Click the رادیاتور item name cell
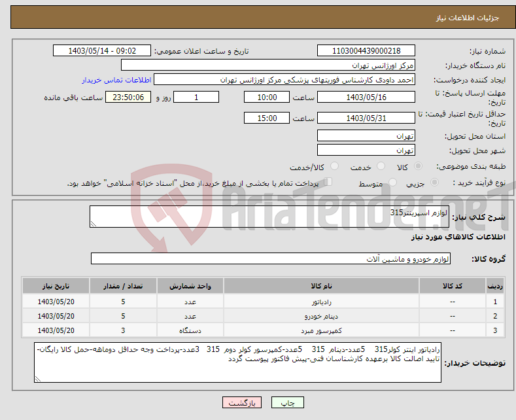Viewport: 516px width, 420px height. pyautogui.click(x=321, y=302)
